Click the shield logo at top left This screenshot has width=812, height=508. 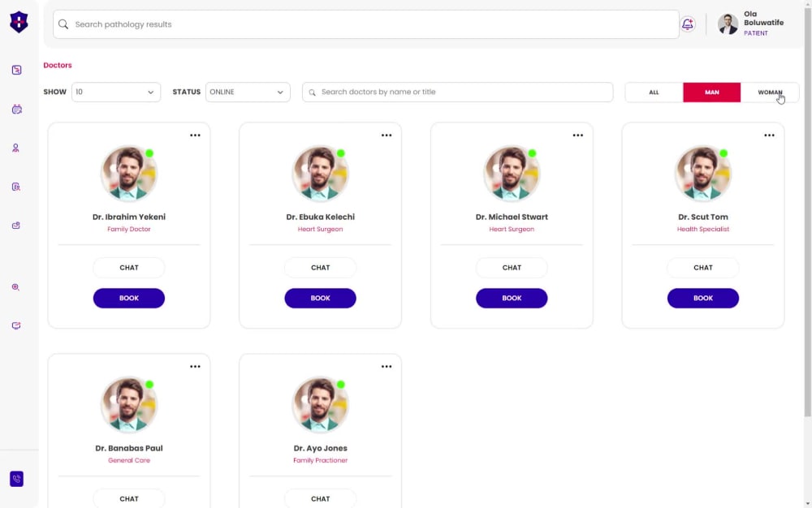[x=19, y=22]
